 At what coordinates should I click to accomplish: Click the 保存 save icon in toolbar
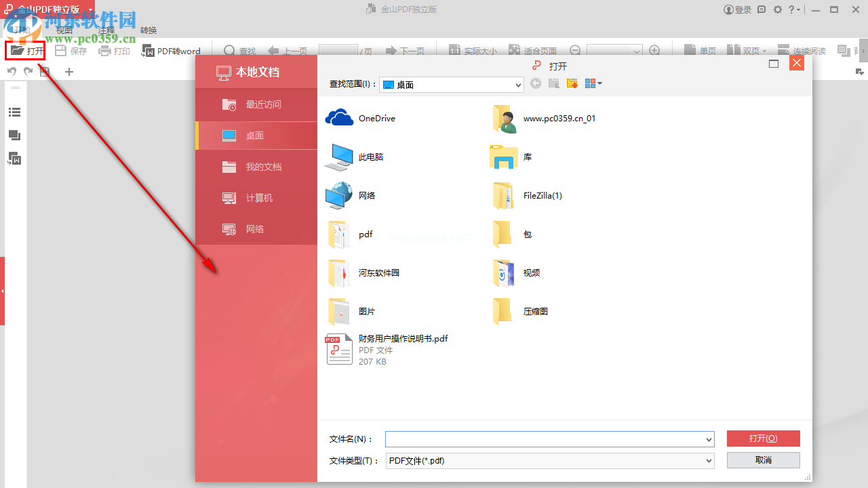pyautogui.click(x=60, y=51)
